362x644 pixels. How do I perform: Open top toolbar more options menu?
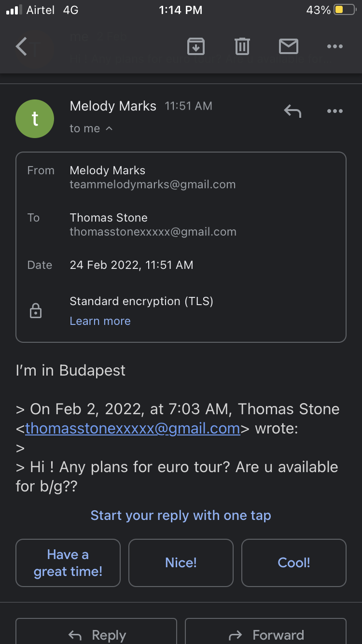coord(334,46)
